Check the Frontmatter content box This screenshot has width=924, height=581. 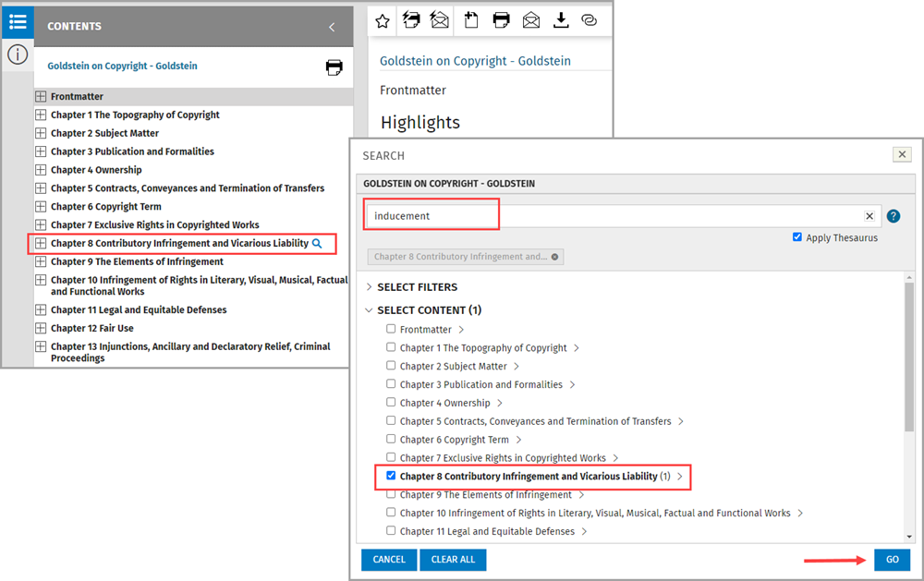click(x=391, y=329)
